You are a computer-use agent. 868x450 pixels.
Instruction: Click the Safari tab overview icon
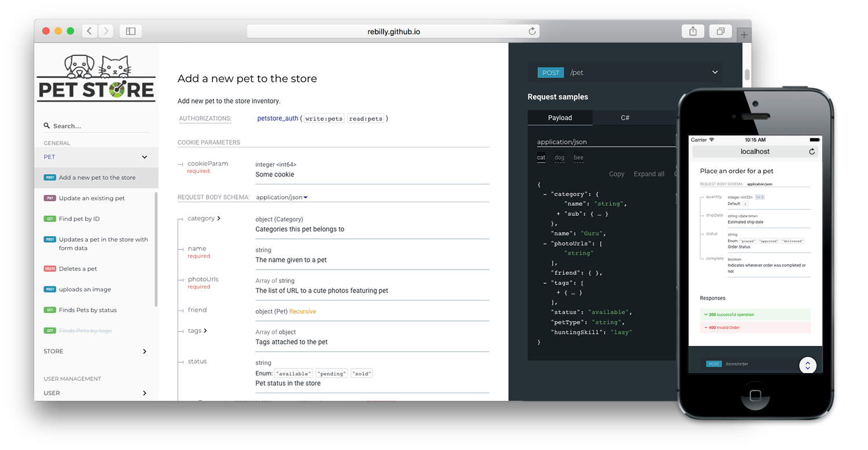click(720, 31)
